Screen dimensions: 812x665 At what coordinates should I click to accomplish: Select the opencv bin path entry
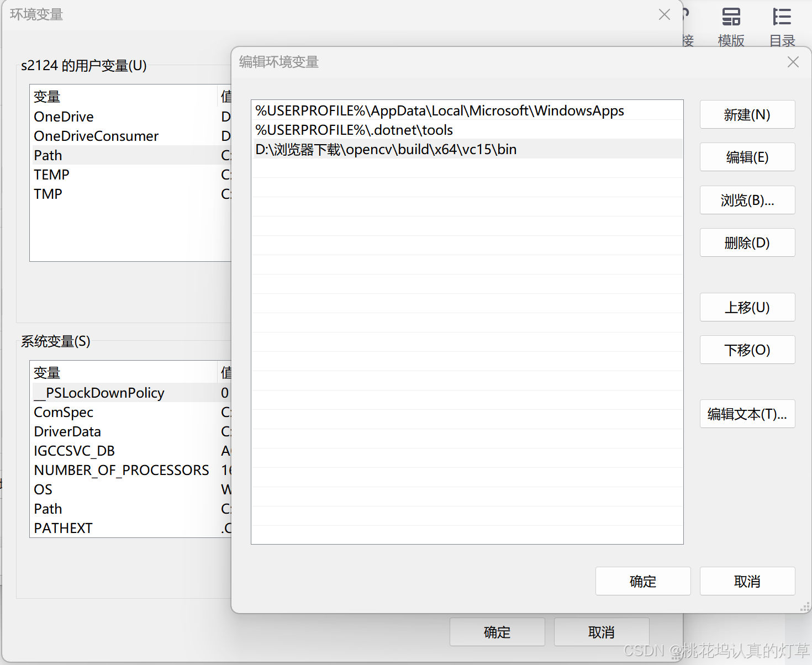pos(386,149)
